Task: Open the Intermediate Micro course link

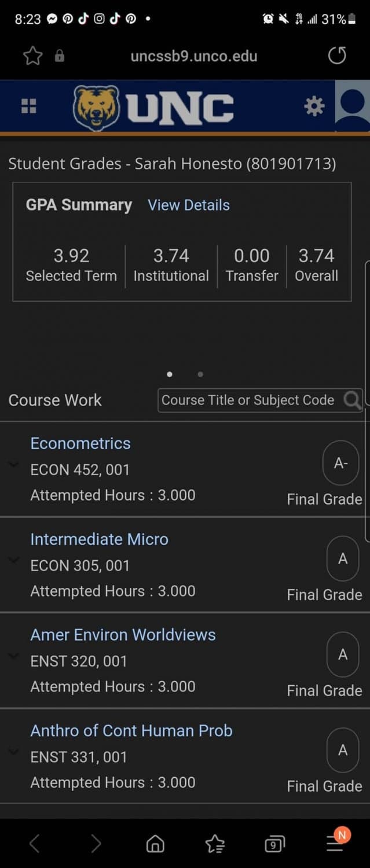Action: coord(99,539)
